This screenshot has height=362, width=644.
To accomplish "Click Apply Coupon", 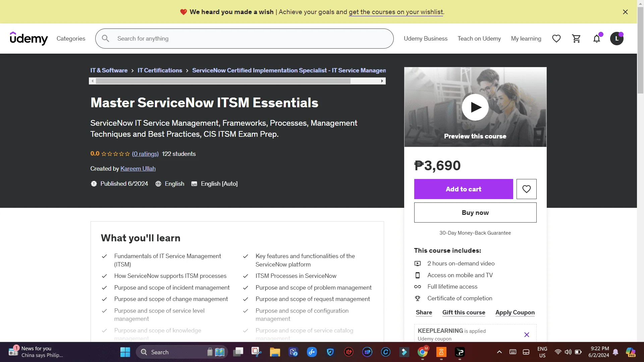I will pyautogui.click(x=515, y=312).
